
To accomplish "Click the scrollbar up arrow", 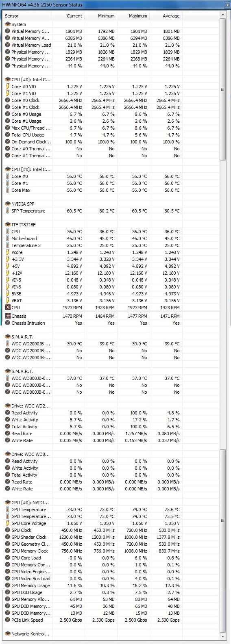I will point(222,15).
